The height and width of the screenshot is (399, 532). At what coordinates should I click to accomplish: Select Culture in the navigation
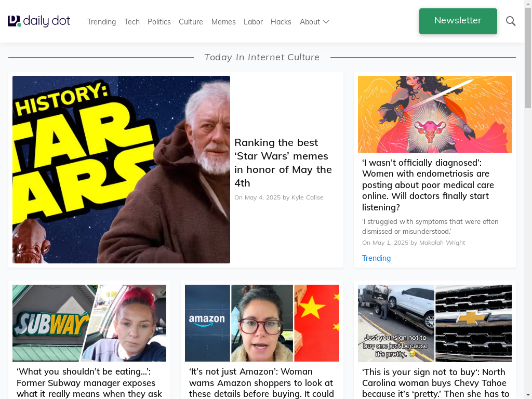(191, 22)
